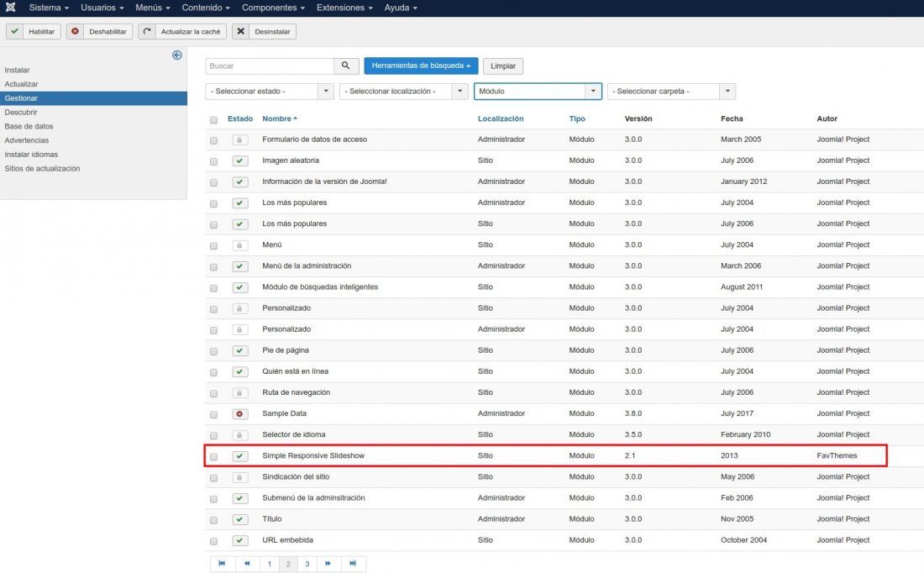
Task: Click the locked status icon for Menú
Action: (x=240, y=245)
